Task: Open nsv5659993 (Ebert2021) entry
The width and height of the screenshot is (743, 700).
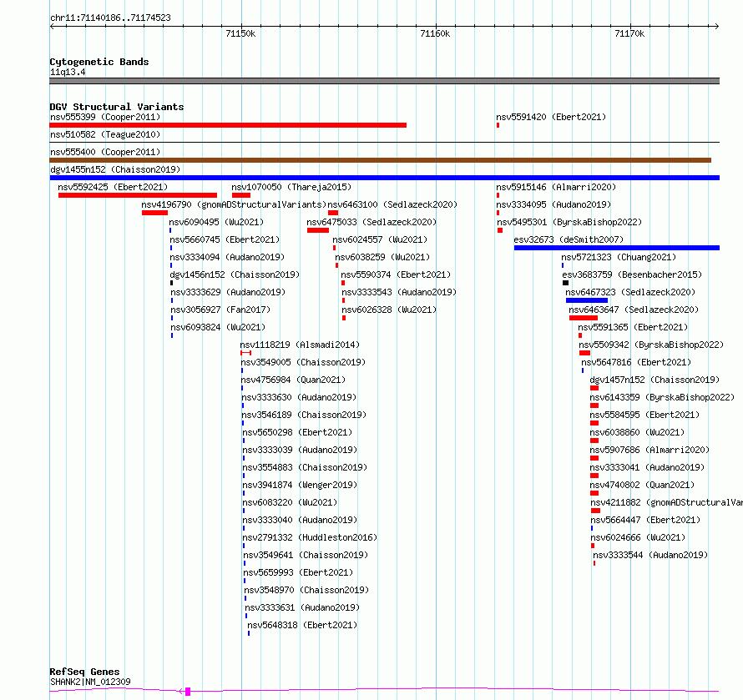Action: 299,572
